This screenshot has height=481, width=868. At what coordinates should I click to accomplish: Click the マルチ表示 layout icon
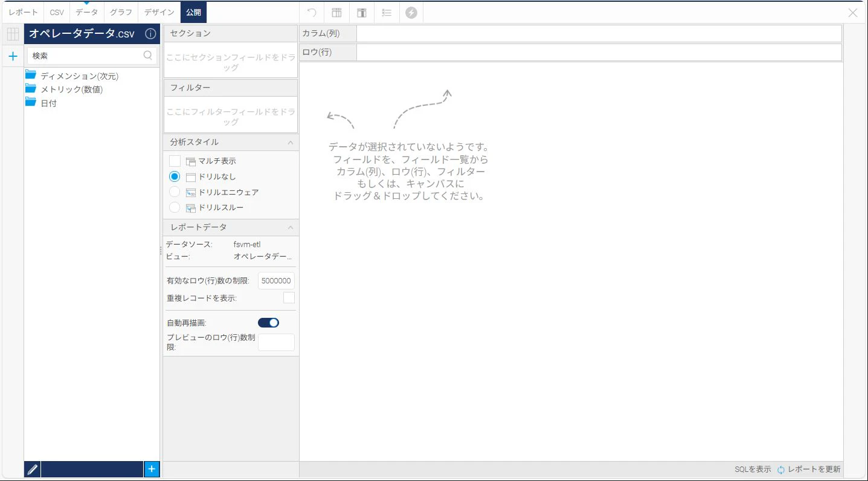(191, 161)
